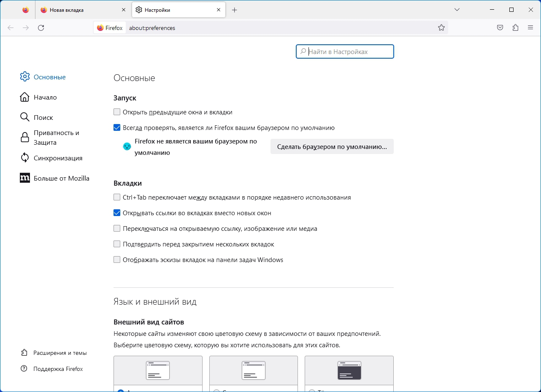541x392 pixels.
Task: Click the Язык и внешний вид heading
Action: 155,302
